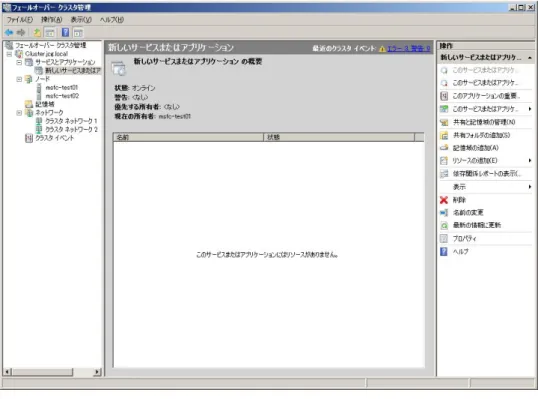Select the ネットワーク tree node
The height and width of the screenshot is (399, 538).
point(49,113)
